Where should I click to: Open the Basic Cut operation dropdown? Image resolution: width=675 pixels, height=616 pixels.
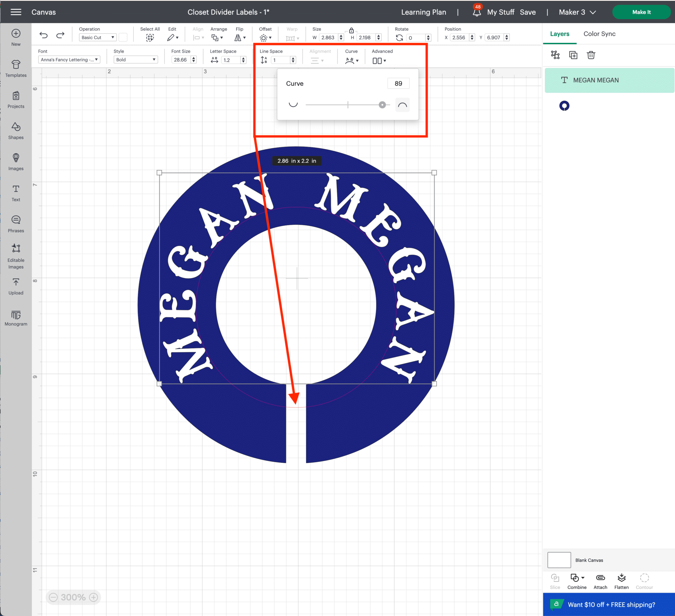[x=98, y=37]
